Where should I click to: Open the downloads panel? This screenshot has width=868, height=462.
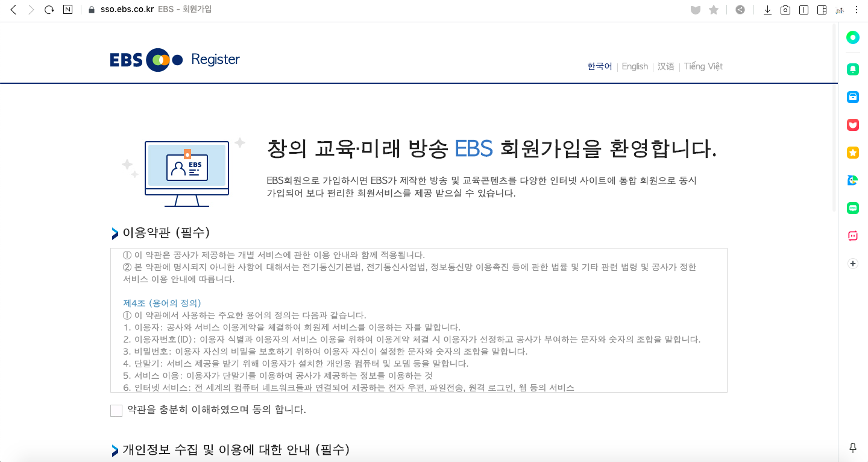tap(767, 10)
